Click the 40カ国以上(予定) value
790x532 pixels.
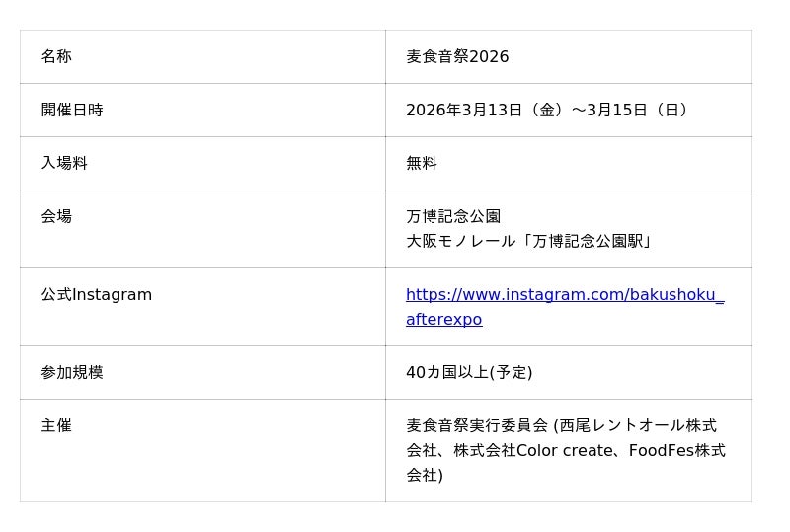[x=469, y=373]
